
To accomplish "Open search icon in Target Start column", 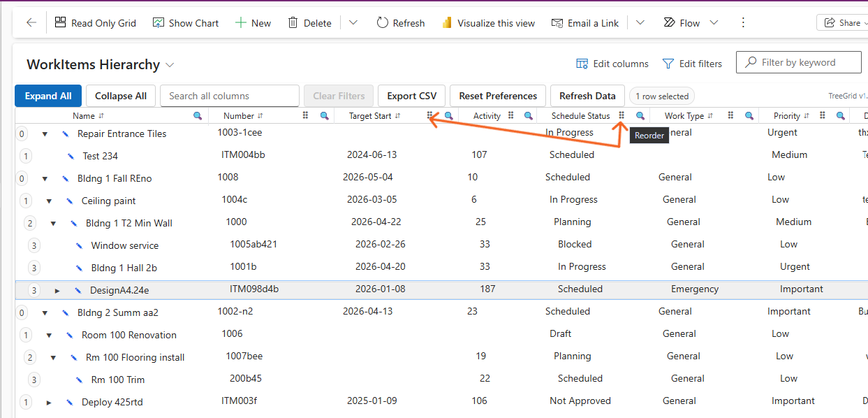I will [x=449, y=116].
